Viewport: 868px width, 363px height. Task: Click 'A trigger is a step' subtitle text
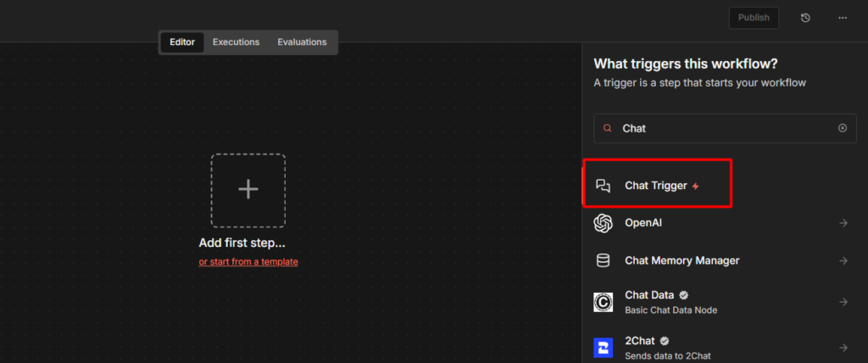point(699,82)
